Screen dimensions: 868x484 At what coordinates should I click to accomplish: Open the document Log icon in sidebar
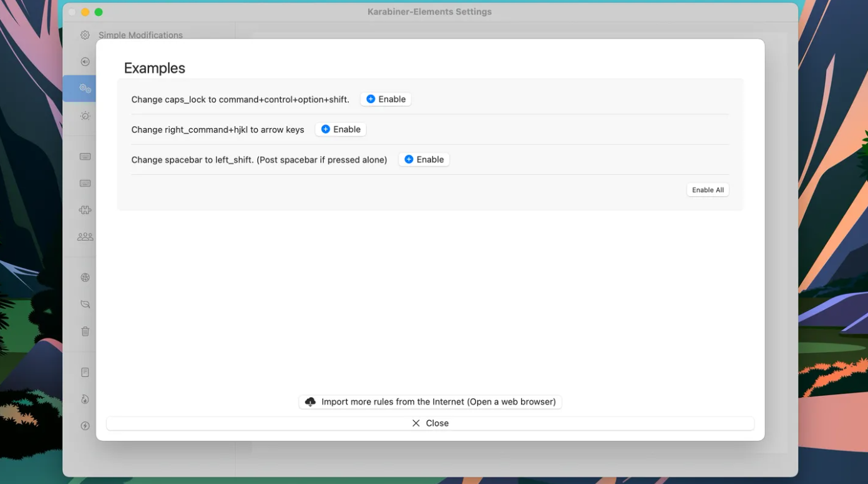(x=85, y=372)
